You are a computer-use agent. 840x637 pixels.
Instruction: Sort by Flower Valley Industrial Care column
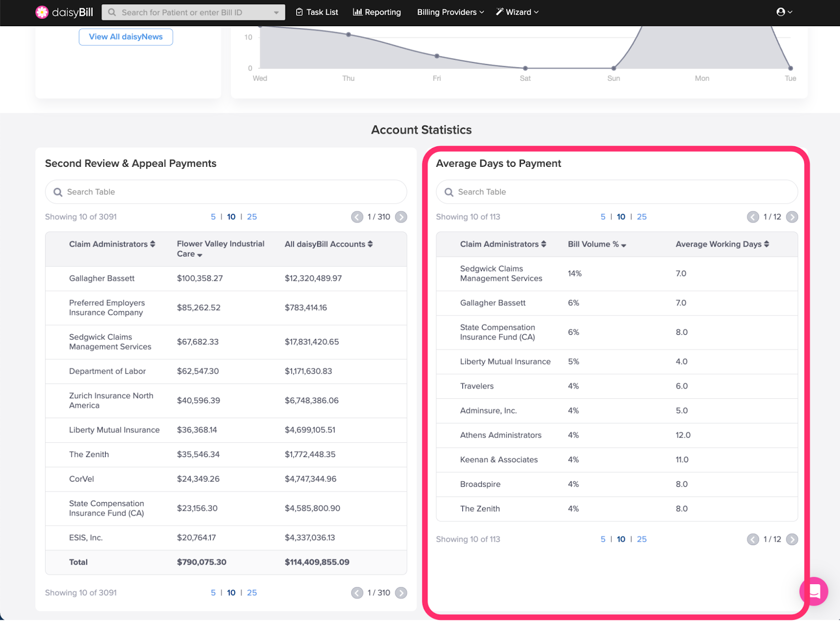220,249
